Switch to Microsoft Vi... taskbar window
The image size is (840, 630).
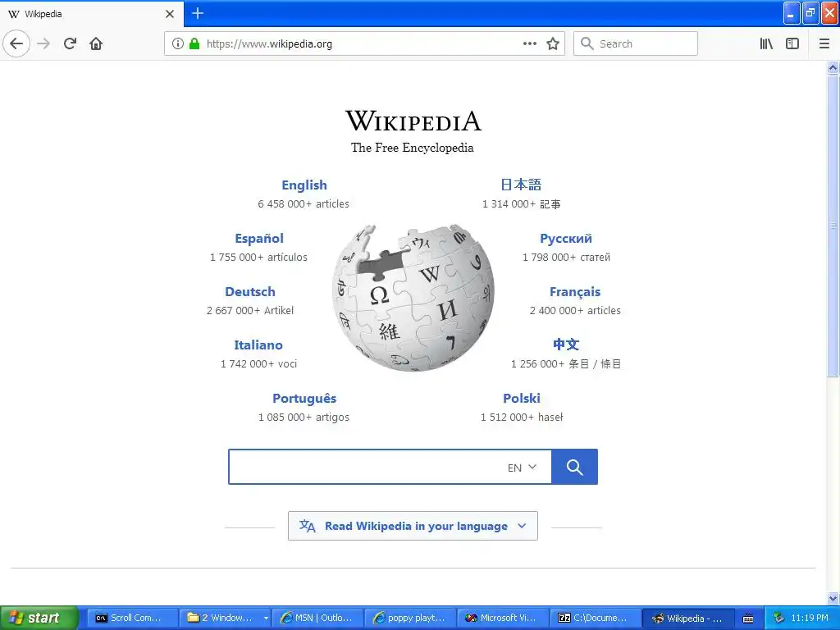point(504,618)
